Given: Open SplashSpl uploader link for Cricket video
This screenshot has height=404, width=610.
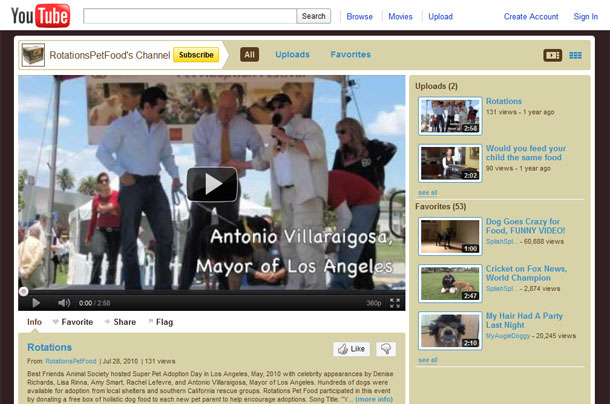Looking at the screenshot, I should (x=501, y=289).
